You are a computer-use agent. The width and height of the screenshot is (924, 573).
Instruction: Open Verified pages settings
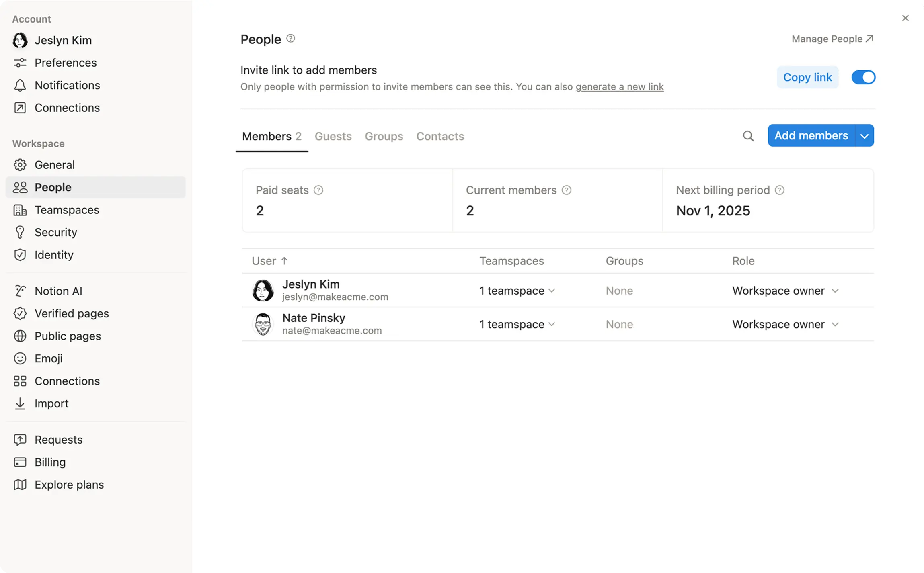(71, 313)
